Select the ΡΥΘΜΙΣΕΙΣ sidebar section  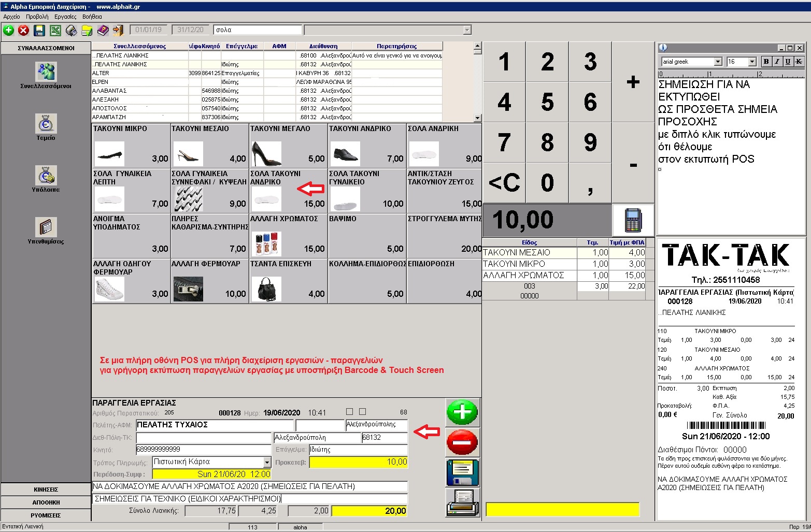(46, 515)
